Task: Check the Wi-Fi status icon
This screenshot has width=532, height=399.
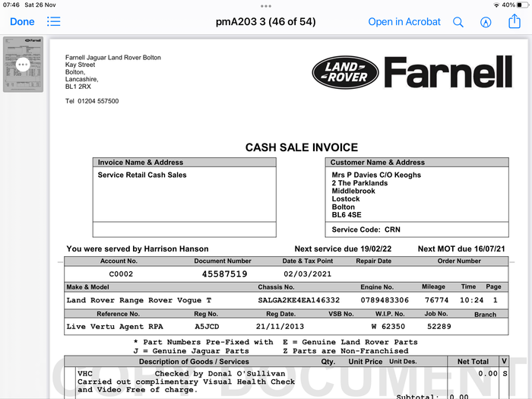Action: (x=496, y=5)
